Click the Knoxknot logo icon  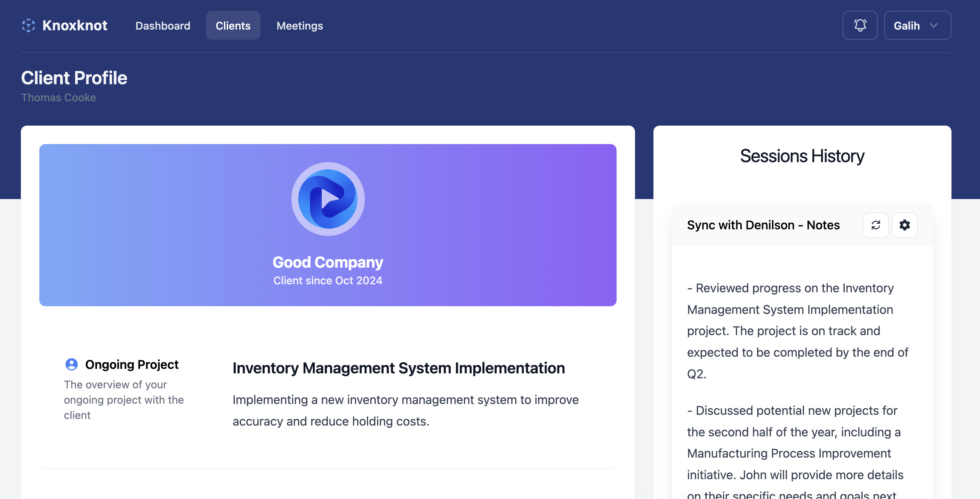[29, 25]
